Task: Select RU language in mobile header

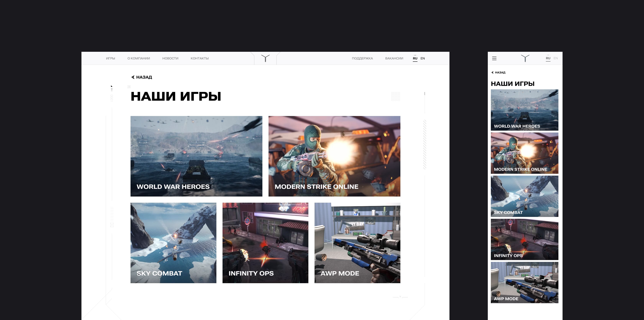Action: point(548,58)
